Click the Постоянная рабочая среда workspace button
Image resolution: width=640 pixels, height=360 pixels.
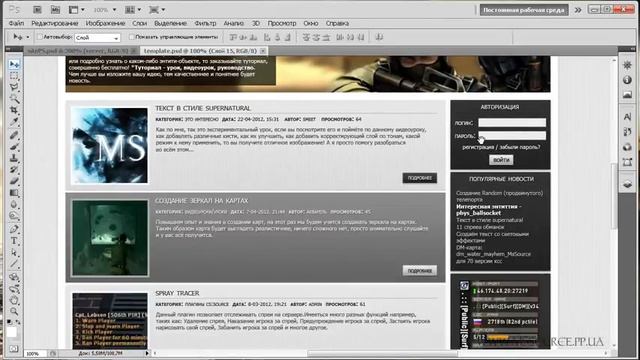point(524,10)
